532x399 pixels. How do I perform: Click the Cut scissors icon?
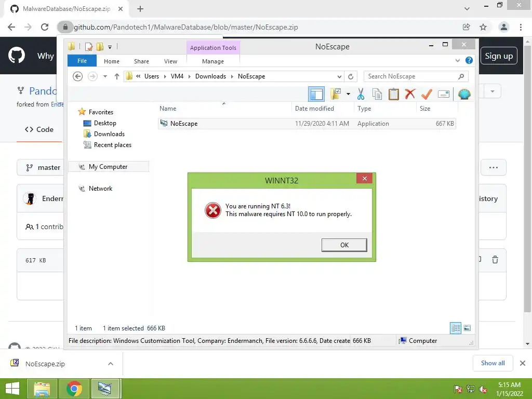361,94
